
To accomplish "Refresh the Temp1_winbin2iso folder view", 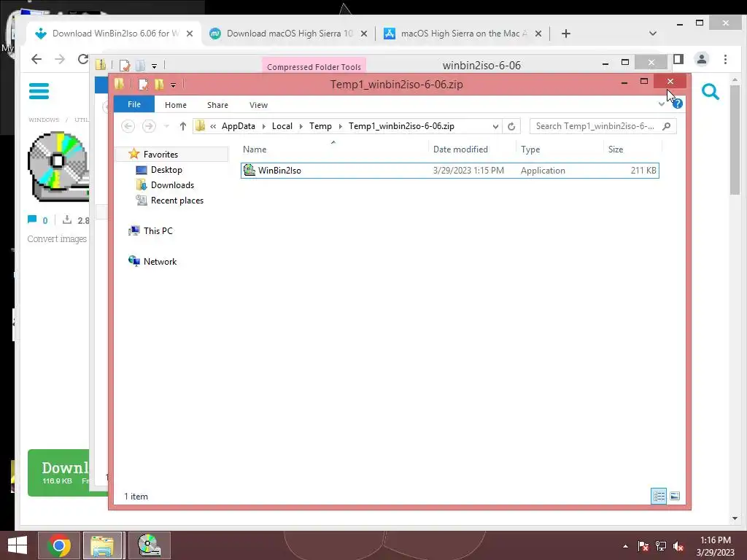I will (x=511, y=126).
